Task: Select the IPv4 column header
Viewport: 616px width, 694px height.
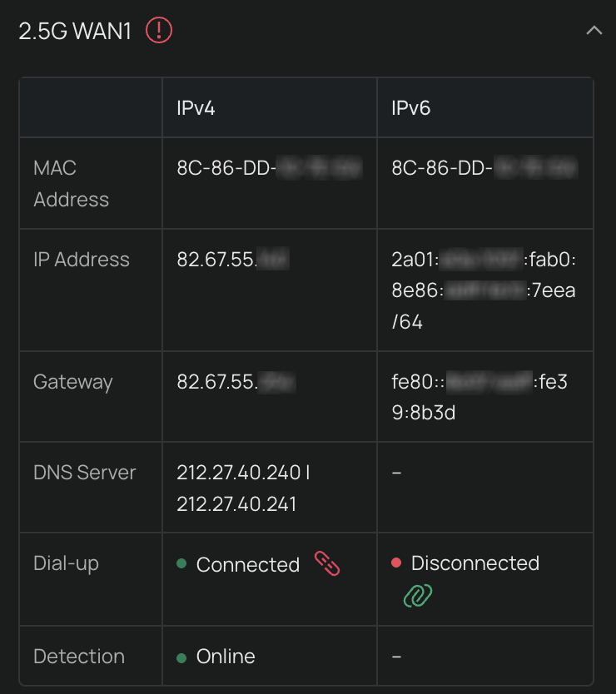Action: click(x=196, y=108)
